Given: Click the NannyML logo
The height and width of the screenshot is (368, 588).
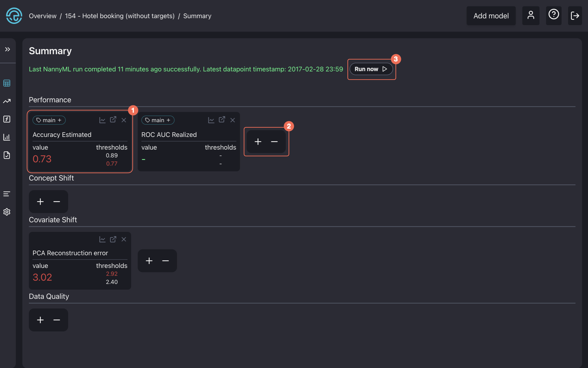Looking at the screenshot, I should [14, 16].
